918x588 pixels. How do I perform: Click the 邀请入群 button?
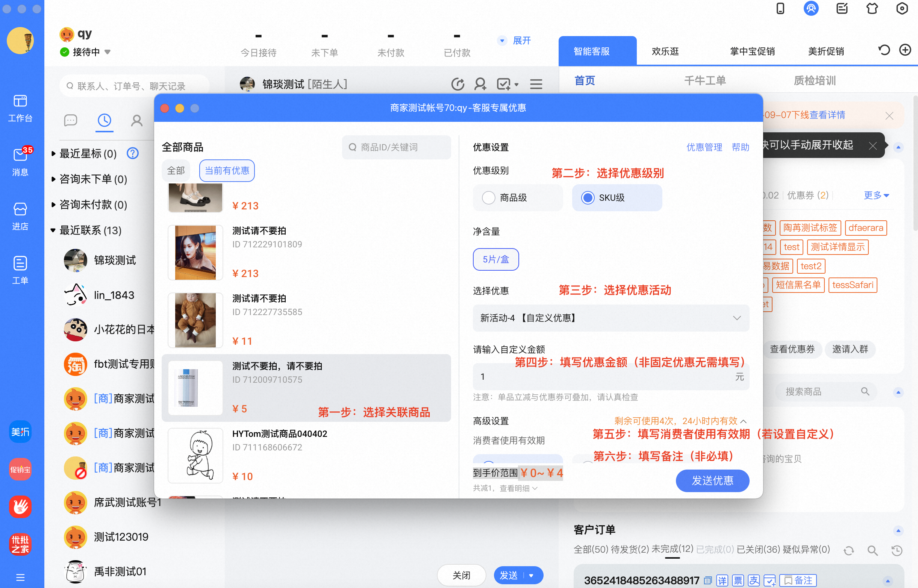(x=850, y=349)
